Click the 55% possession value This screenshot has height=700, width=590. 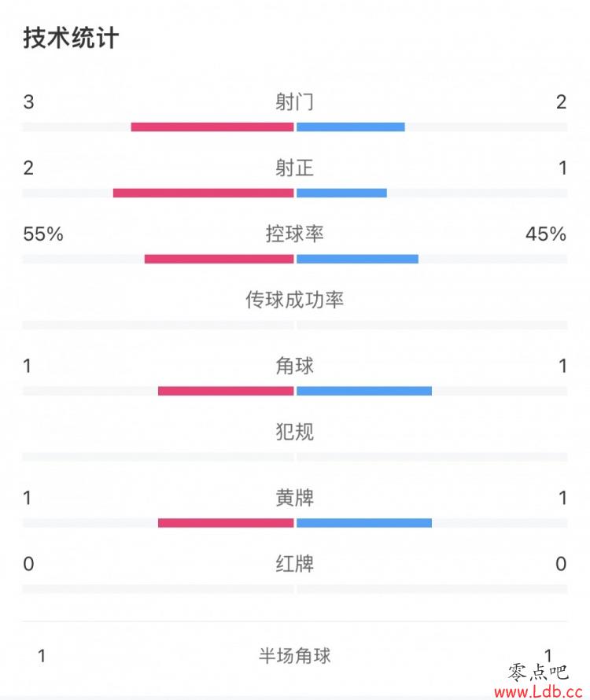point(43,234)
